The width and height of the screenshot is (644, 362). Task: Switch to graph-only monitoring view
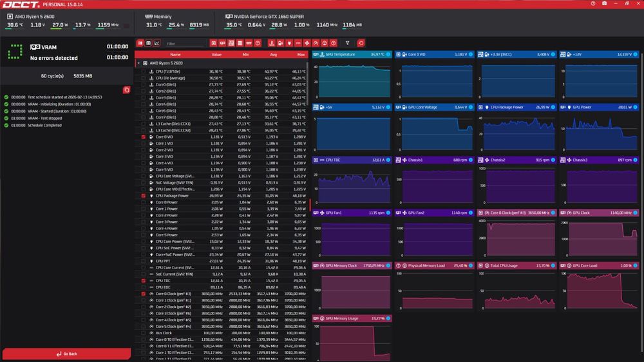pos(157,43)
